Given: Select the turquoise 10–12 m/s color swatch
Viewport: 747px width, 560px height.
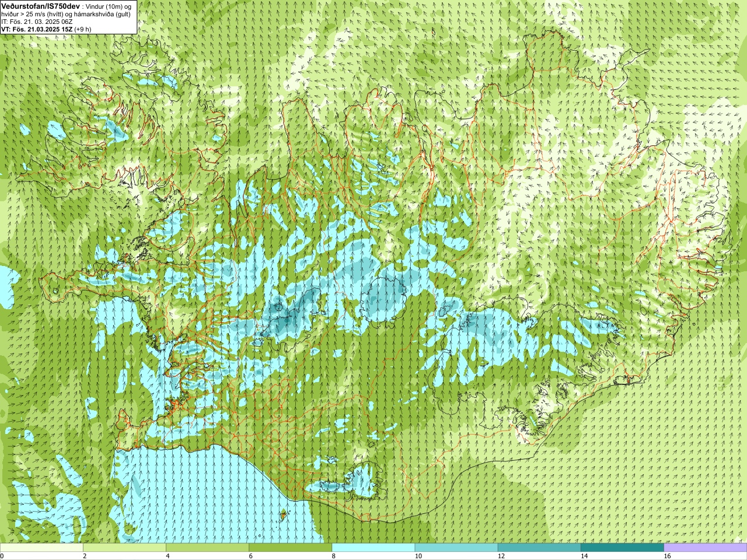Looking at the screenshot, I should click(456, 548).
